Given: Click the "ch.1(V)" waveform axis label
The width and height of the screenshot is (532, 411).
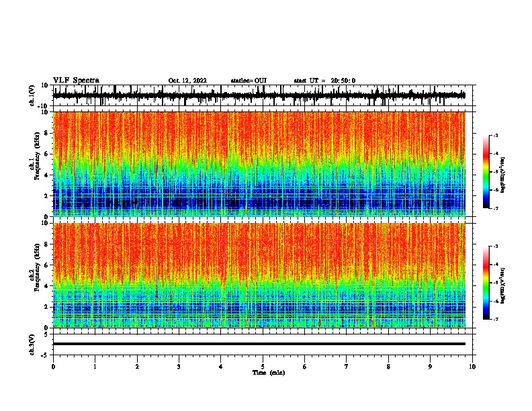Looking at the screenshot, I should (32, 95).
